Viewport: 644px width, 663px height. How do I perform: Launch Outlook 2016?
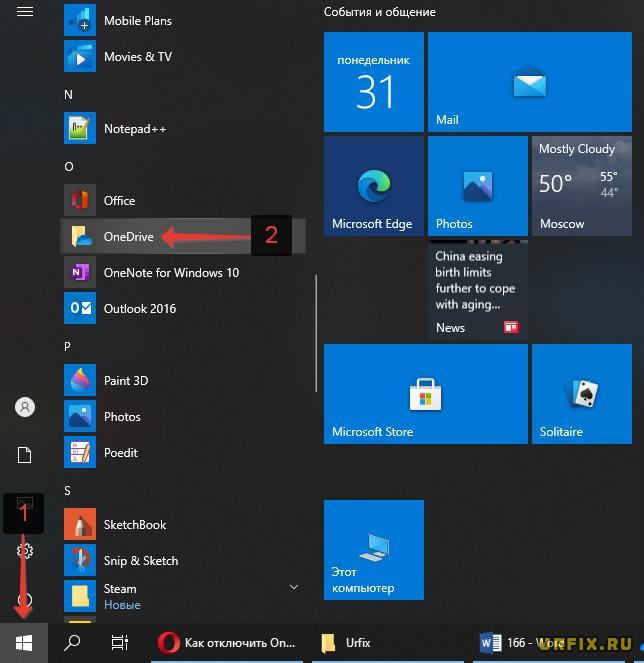pos(183,308)
